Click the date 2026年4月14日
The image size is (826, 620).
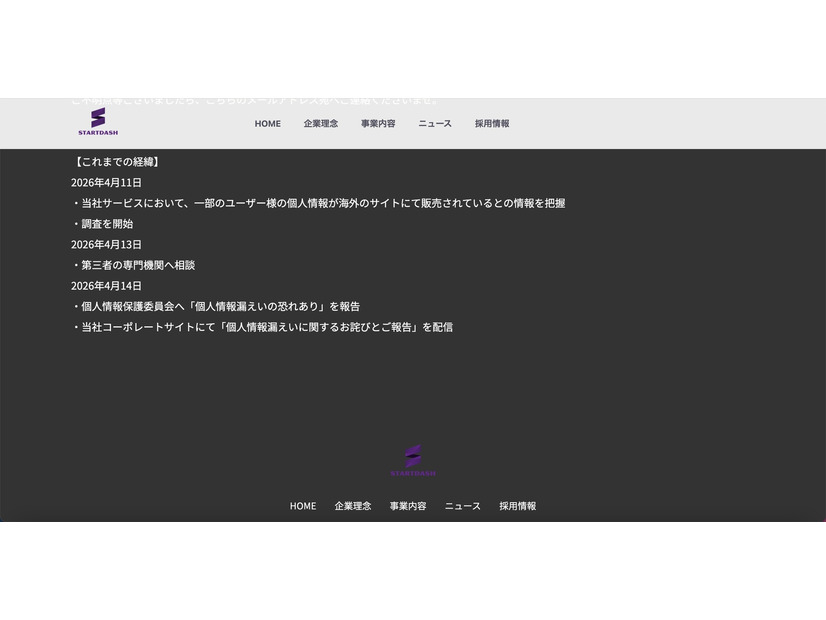(106, 286)
